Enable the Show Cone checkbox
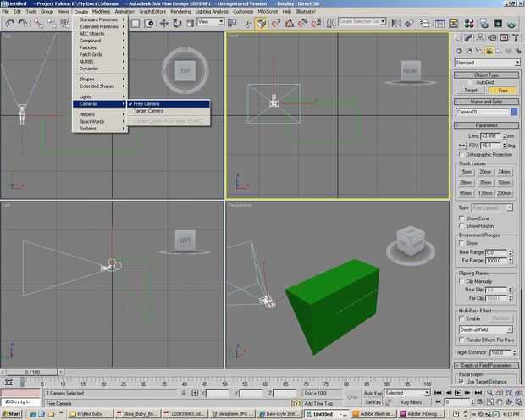Image resolution: width=525 pixels, height=420 pixels. (x=461, y=218)
